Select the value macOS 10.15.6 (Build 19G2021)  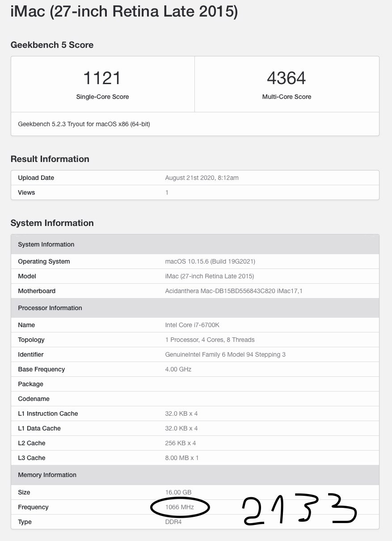[210, 261]
